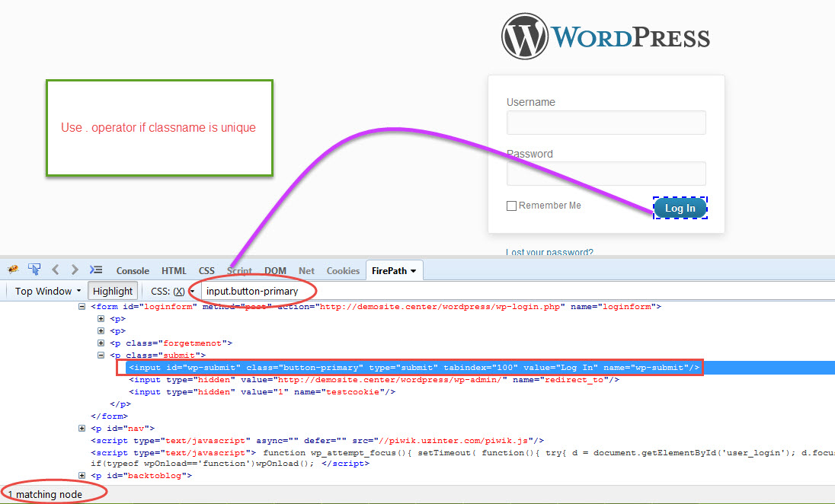Click the Highlight button
Viewport: 835px width, 504px height.
click(113, 291)
